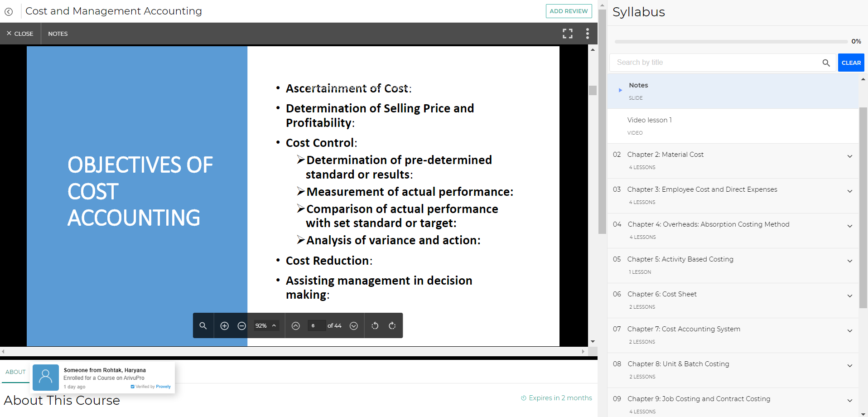Click the slide viewer scroll-down arrow
The image size is (868, 417).
593,342
